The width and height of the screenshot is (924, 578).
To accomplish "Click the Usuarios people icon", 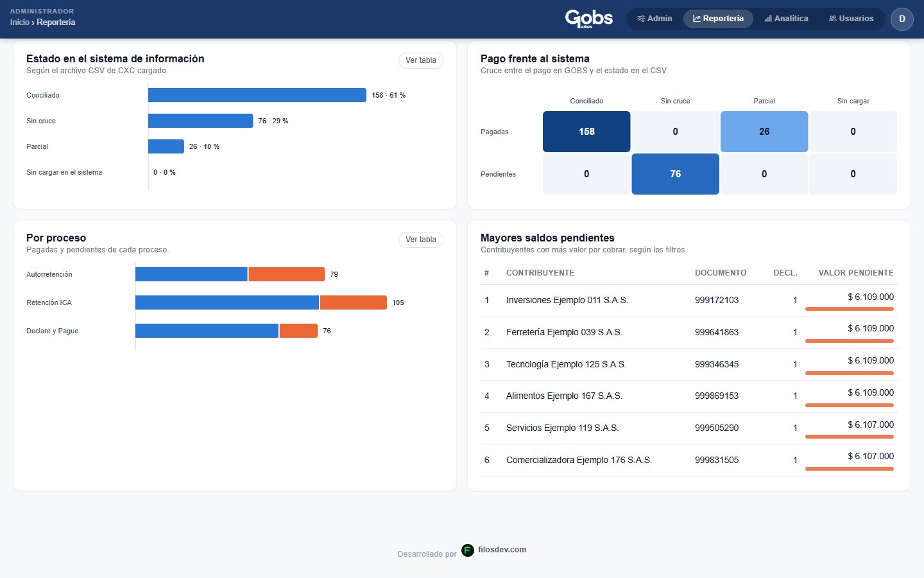I will (833, 19).
